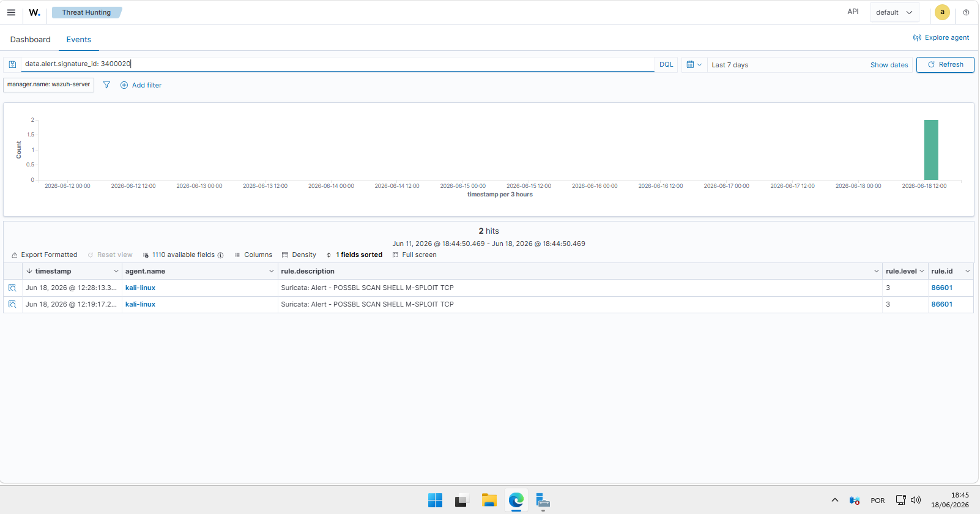The image size is (980, 514).
Task: Click Add filter button label
Action: (147, 85)
